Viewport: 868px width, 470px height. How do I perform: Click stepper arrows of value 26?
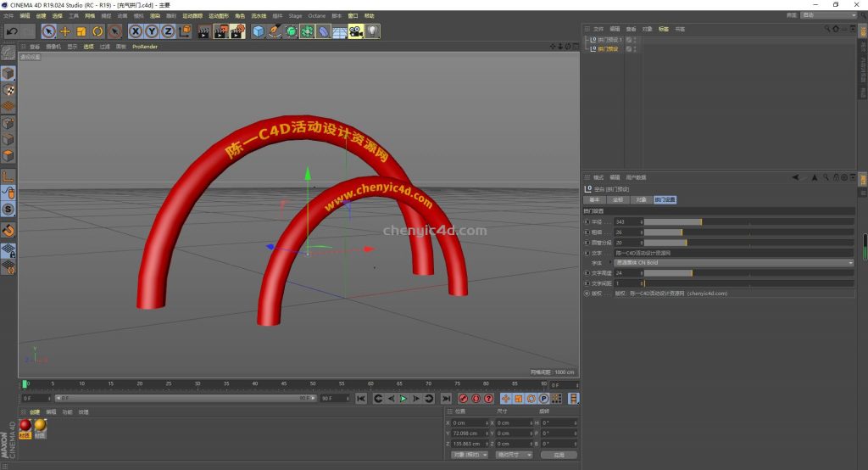[x=642, y=232]
